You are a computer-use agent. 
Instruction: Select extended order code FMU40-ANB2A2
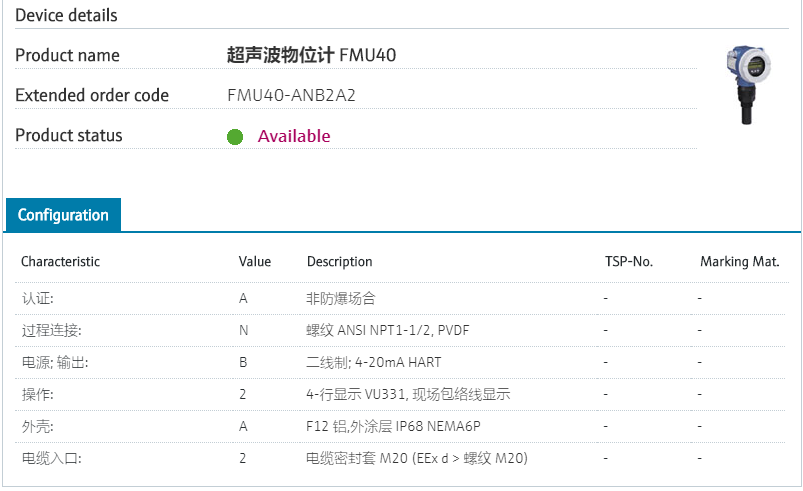292,96
